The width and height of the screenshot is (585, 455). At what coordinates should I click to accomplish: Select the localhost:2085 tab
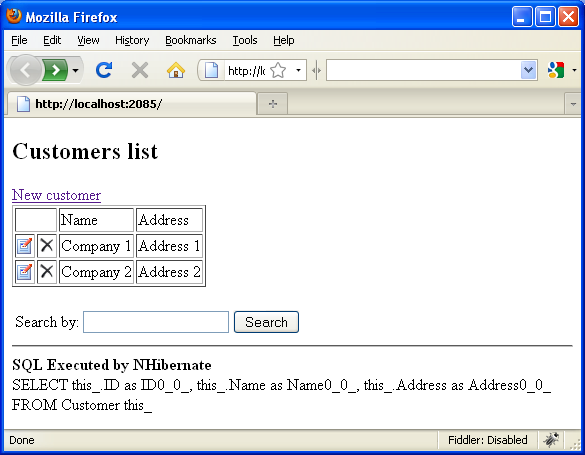coord(132,104)
